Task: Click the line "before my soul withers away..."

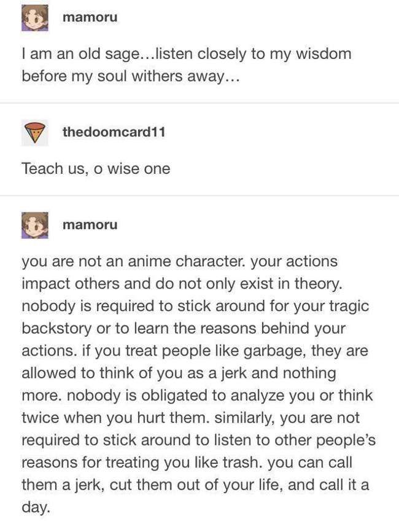Action: click(x=131, y=76)
